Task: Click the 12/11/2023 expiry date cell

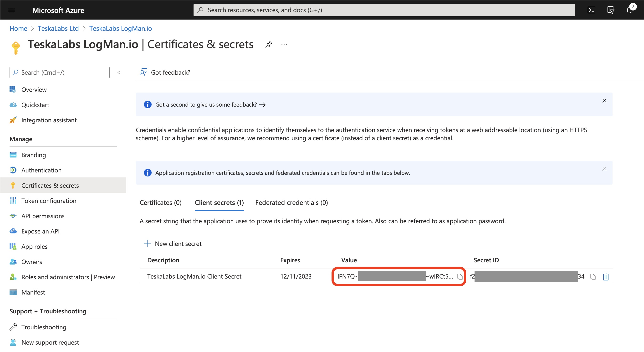Action: coord(296,276)
